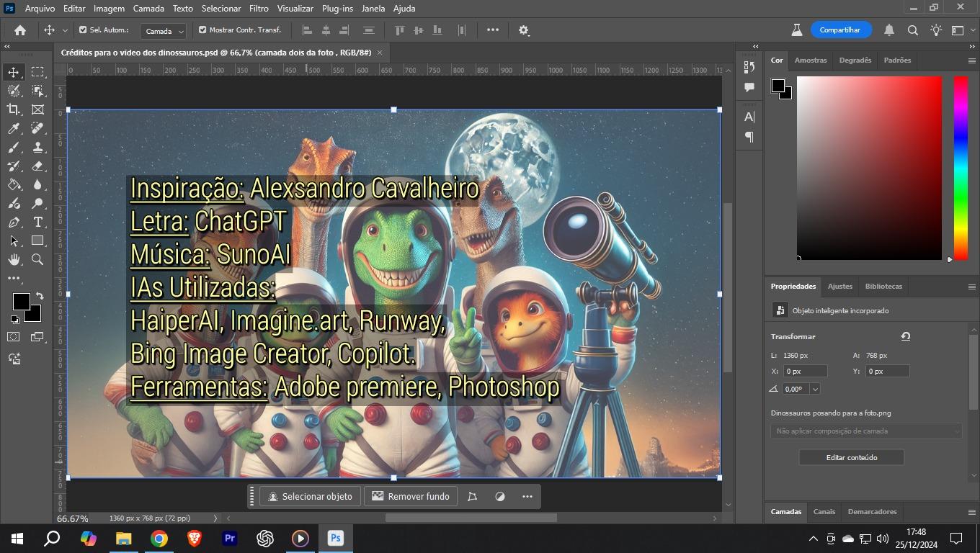The width and height of the screenshot is (980, 553).
Task: Select the Path Selection tool
Action: click(x=14, y=240)
